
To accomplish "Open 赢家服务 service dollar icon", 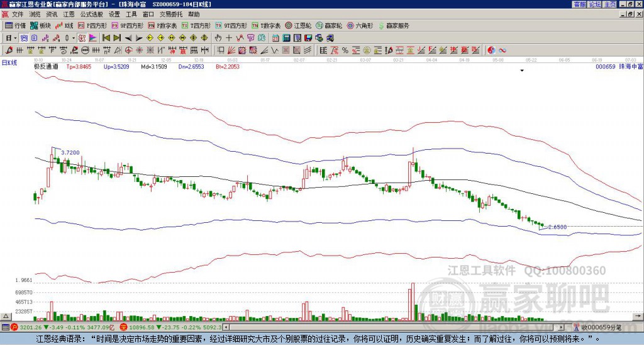I will coord(394,25).
